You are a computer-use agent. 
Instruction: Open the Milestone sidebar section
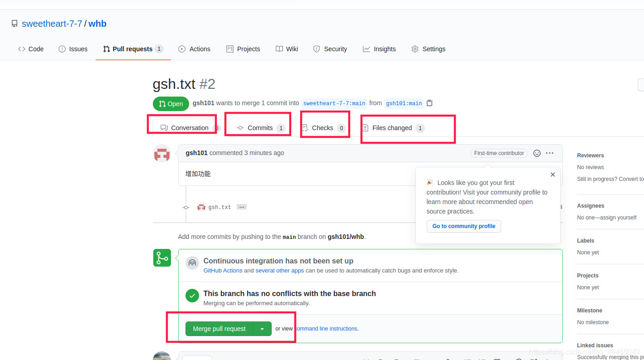[590, 311]
